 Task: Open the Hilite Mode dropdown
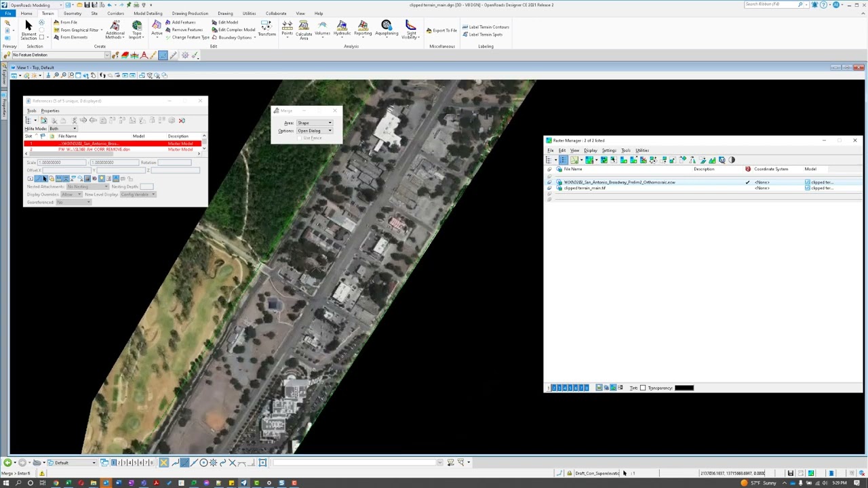(x=63, y=129)
